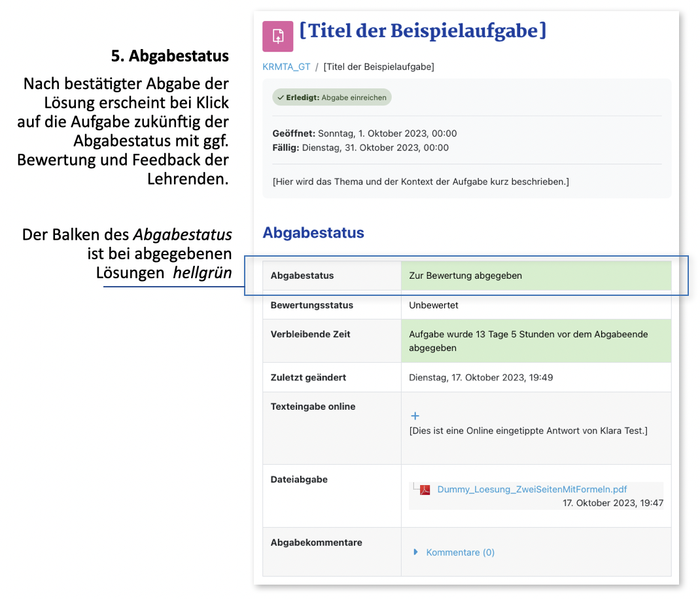Image resolution: width=700 pixels, height=599 pixels.
Task: Open Dummy_Loesung_ZweiSeitenMitFormeln.pdf file link
Action: [x=532, y=490]
